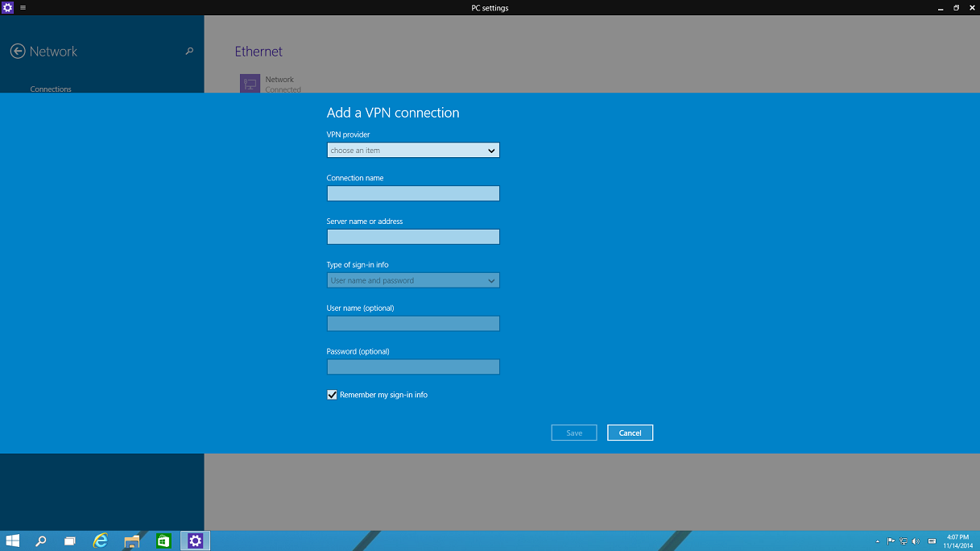Open the hamburger menu in title bar
980x551 pixels.
tap(23, 7)
